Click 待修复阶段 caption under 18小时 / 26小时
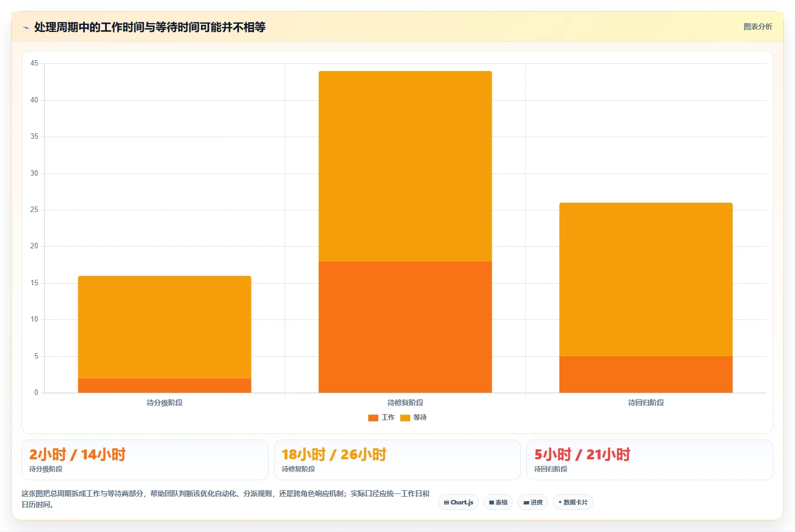The width and height of the screenshot is (795, 532). coord(298,469)
